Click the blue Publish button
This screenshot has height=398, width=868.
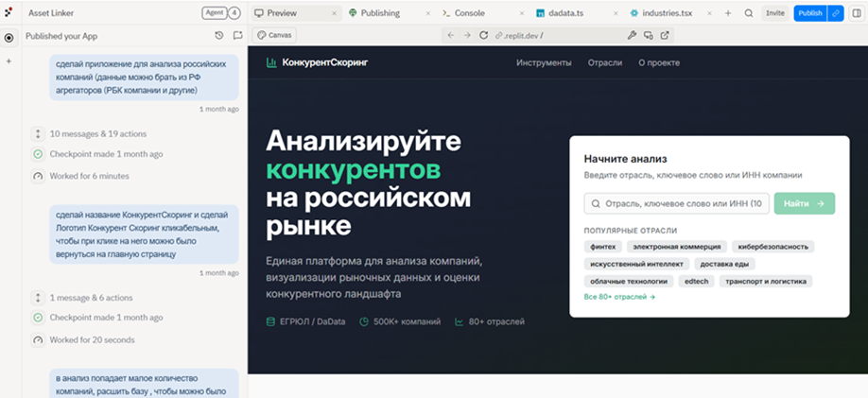[x=810, y=13]
